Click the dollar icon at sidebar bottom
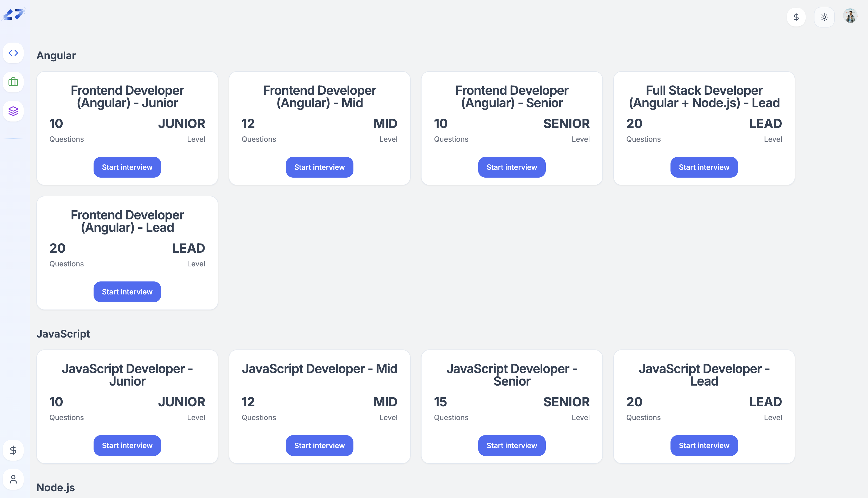Viewport: 868px width, 498px height. [x=13, y=450]
